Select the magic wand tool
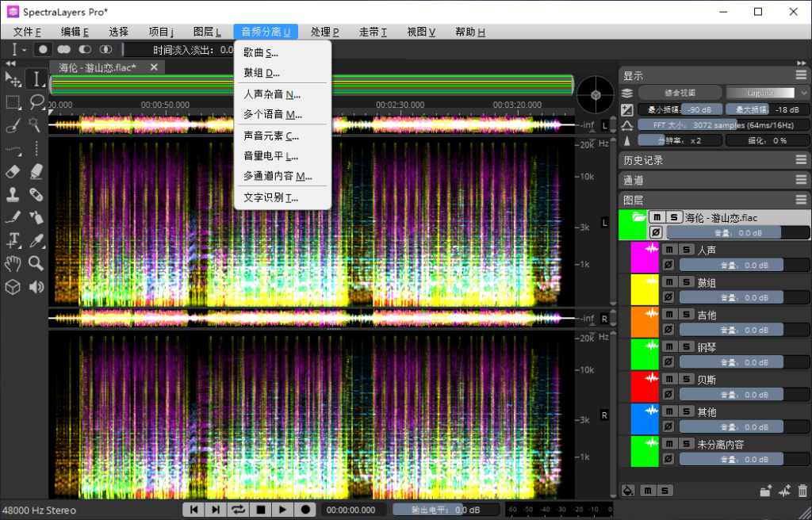This screenshot has height=520, width=812. pyautogui.click(x=36, y=124)
